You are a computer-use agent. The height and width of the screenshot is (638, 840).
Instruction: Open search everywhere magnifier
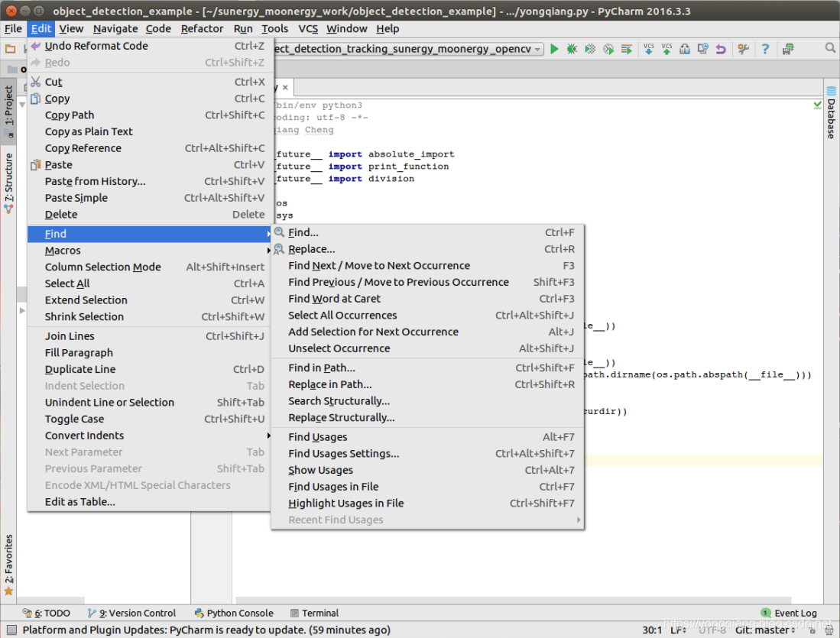829,48
